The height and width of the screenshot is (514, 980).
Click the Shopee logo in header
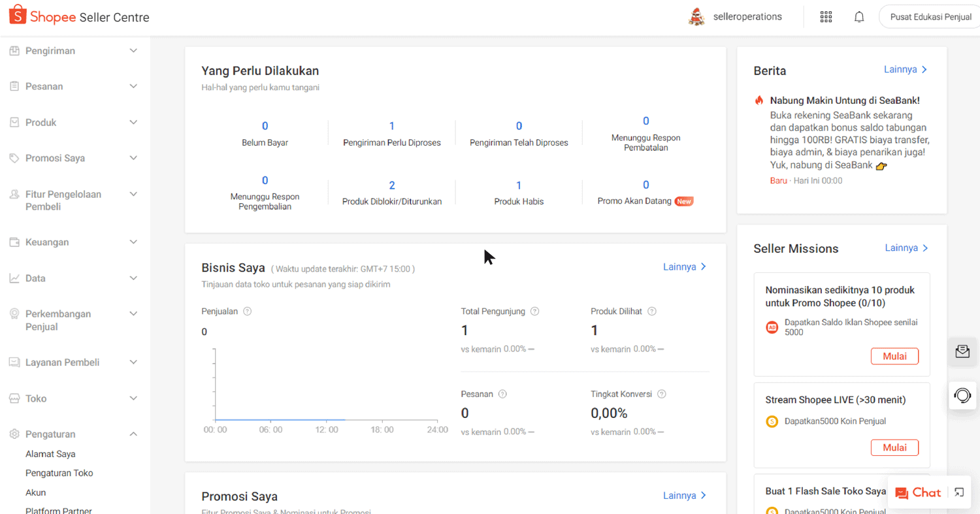43,17
